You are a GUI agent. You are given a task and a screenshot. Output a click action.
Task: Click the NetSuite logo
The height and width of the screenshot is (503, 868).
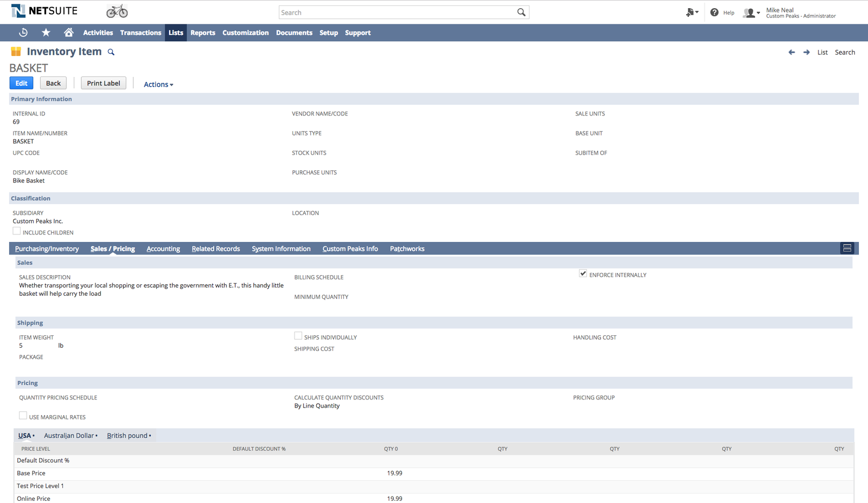click(x=44, y=11)
